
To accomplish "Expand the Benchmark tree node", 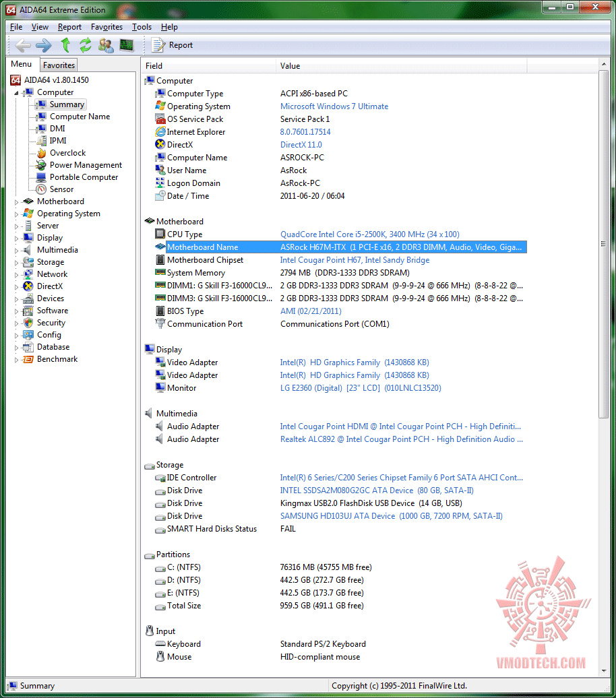I will pyautogui.click(x=16, y=359).
